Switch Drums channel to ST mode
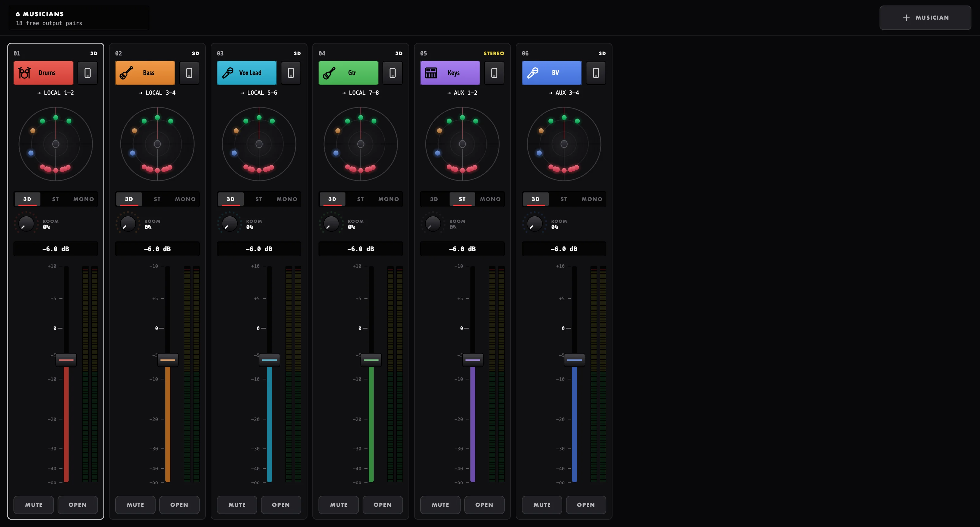 (55, 199)
